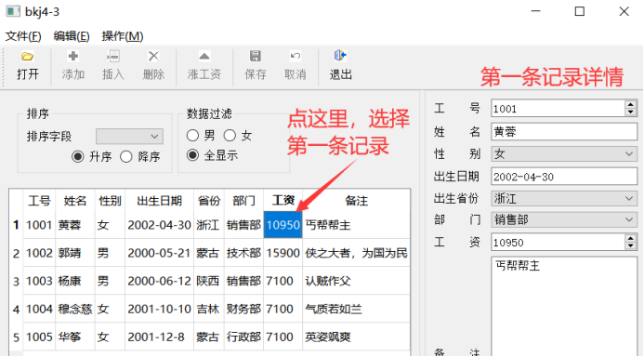Click the bkj4-3 window title icon

[x=13, y=11]
